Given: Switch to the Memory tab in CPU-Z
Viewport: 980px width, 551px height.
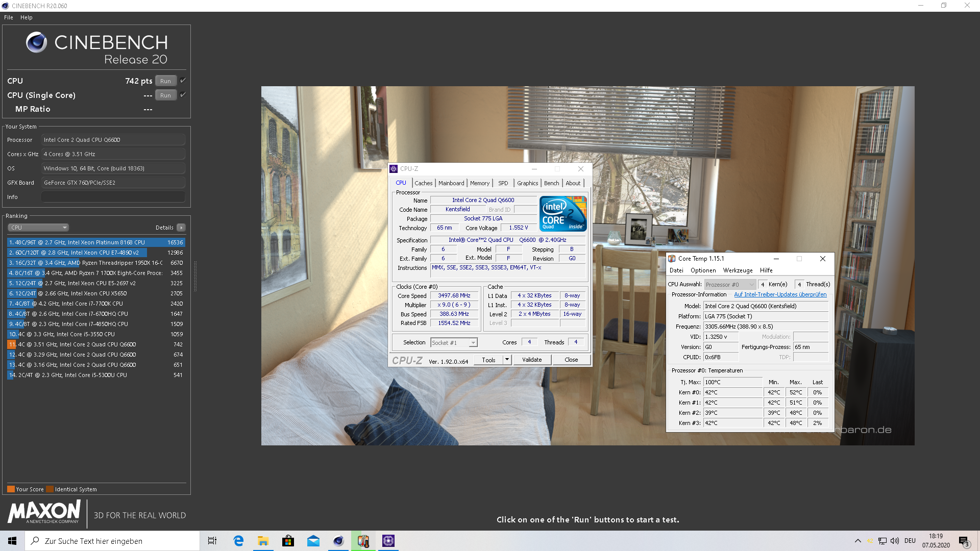Looking at the screenshot, I should pyautogui.click(x=480, y=183).
